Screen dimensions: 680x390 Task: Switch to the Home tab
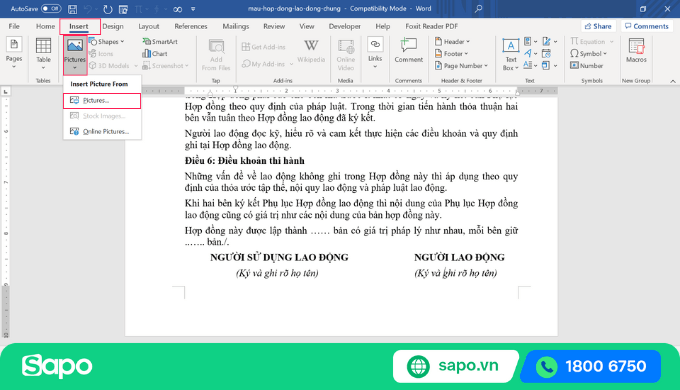click(x=45, y=26)
